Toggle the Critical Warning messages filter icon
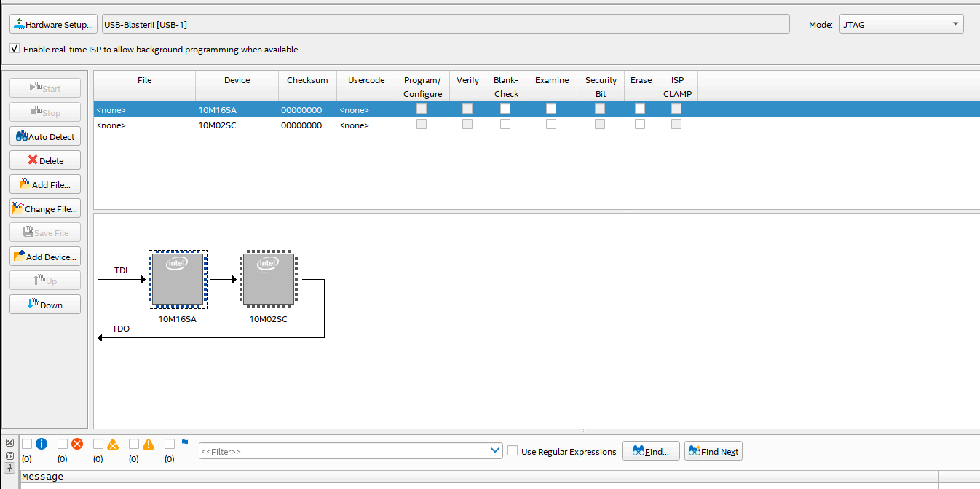980x489 pixels. 113,443
